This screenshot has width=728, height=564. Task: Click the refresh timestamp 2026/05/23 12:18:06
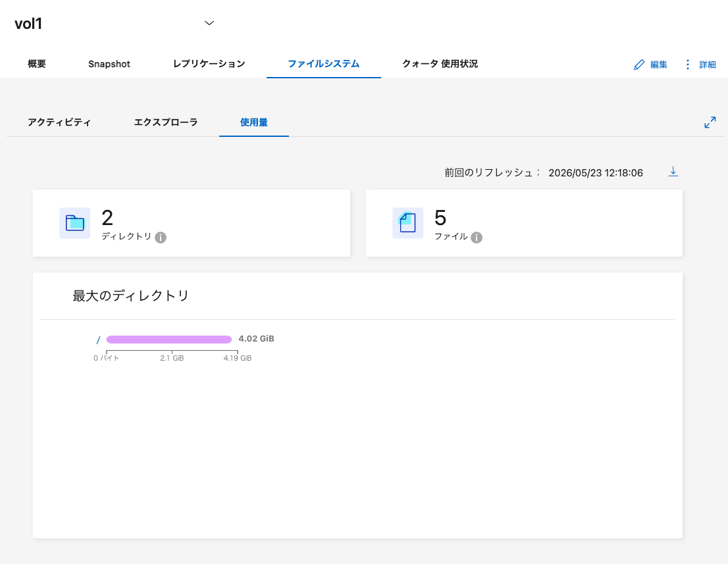pos(596,172)
